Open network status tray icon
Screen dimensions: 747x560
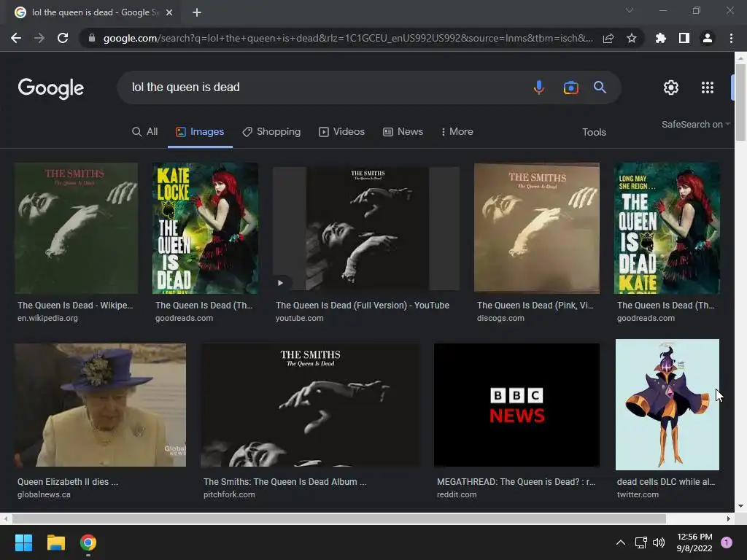tap(640, 542)
